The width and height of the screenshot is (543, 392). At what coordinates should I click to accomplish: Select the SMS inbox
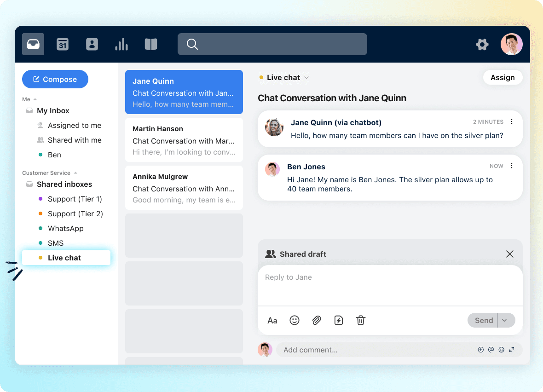pyautogui.click(x=56, y=243)
